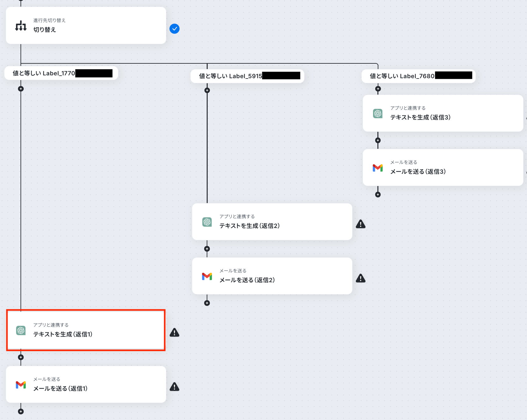Click warning triangle next to テキストを生成(返信1)

175,332
